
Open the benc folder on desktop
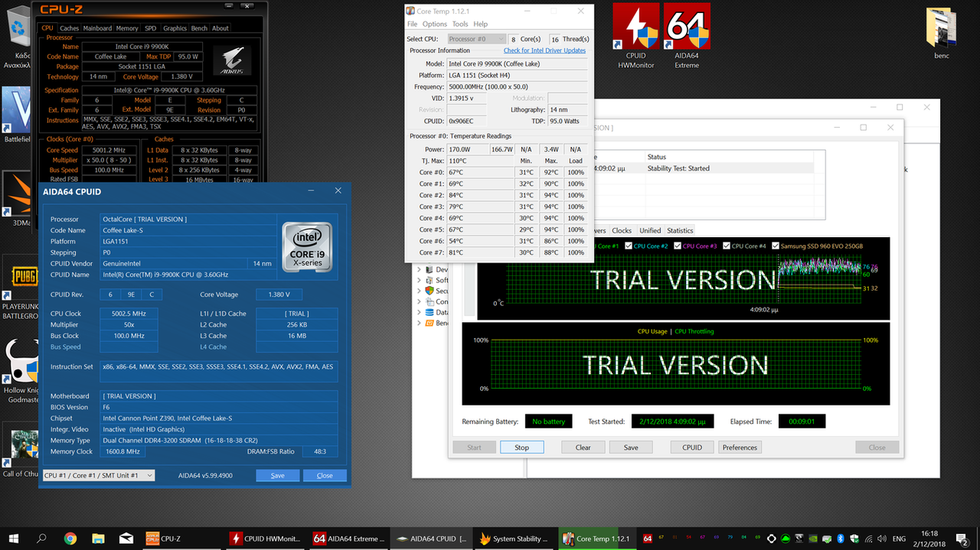941,34
